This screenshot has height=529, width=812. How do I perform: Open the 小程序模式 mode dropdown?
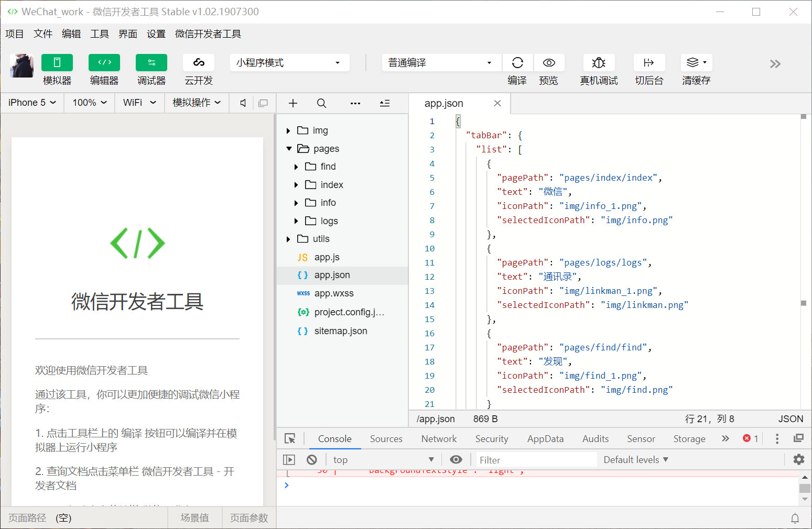[x=289, y=63]
